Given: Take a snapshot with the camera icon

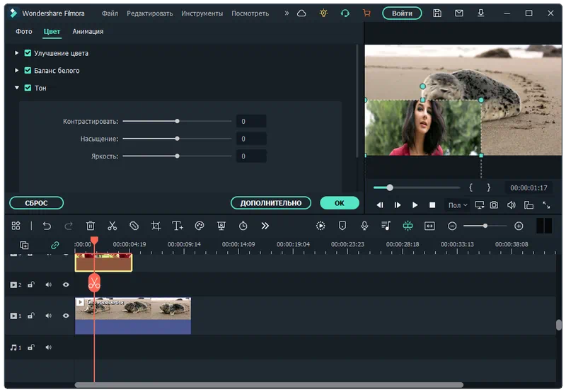Looking at the screenshot, I should click(494, 205).
